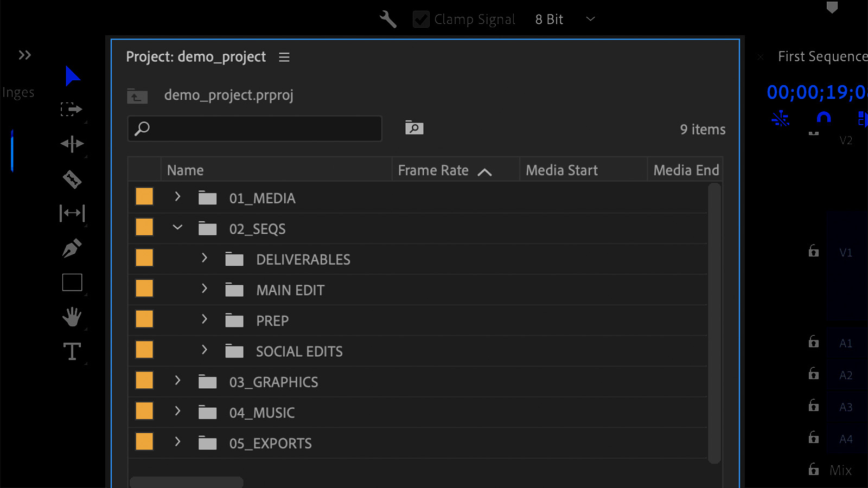
Task: Click the 04_MUSIC bin folder icon
Action: tap(207, 412)
